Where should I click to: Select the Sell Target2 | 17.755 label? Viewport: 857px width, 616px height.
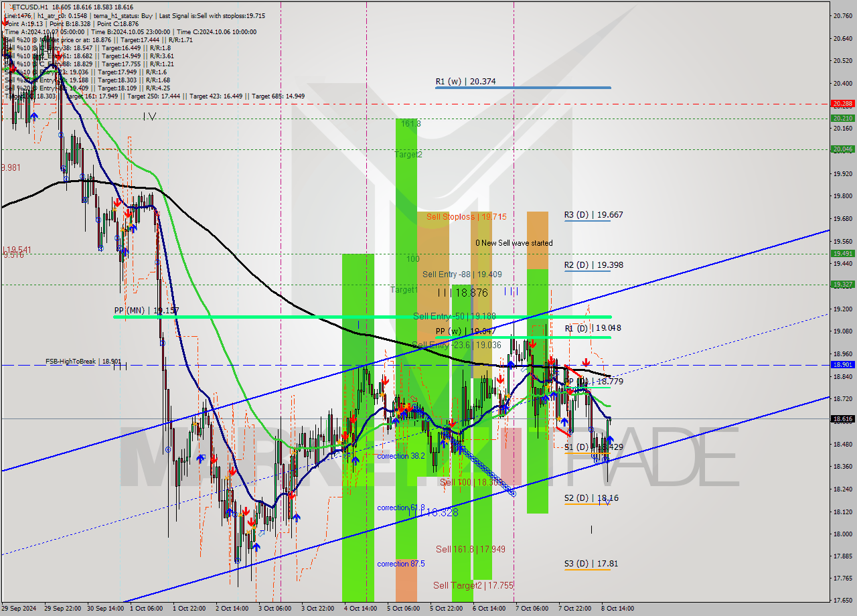pos(473,585)
